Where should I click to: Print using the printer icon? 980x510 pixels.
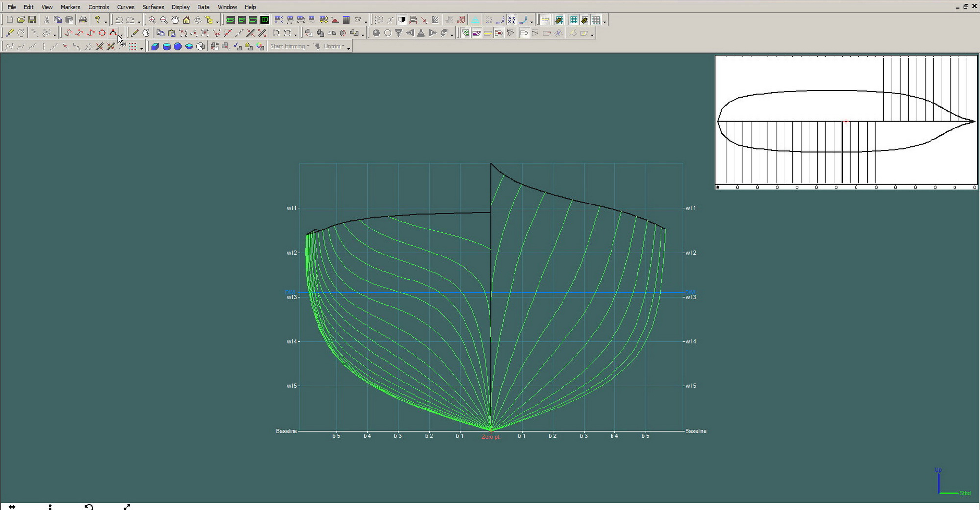click(x=83, y=20)
